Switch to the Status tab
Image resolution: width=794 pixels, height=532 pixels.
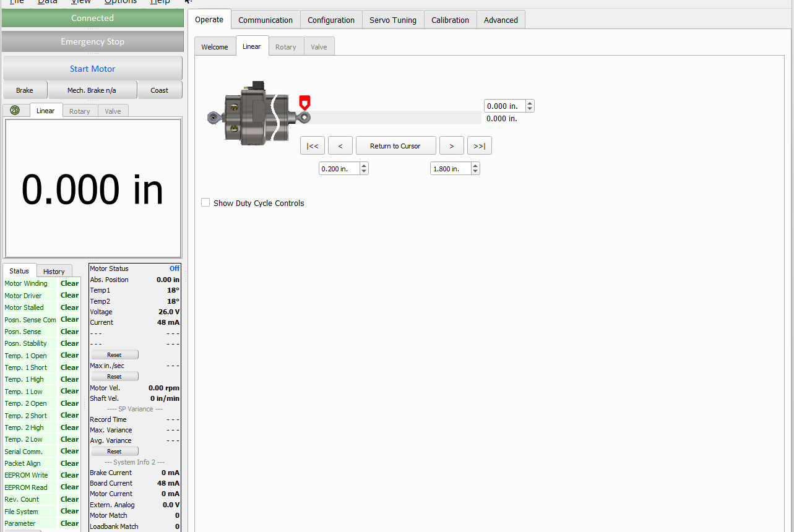(19, 270)
